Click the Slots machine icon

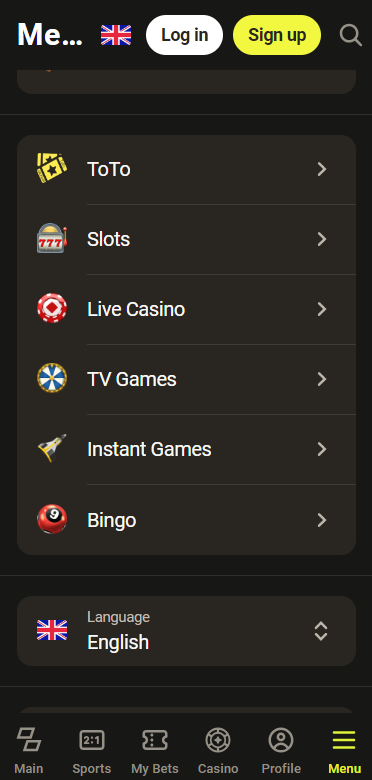52,239
